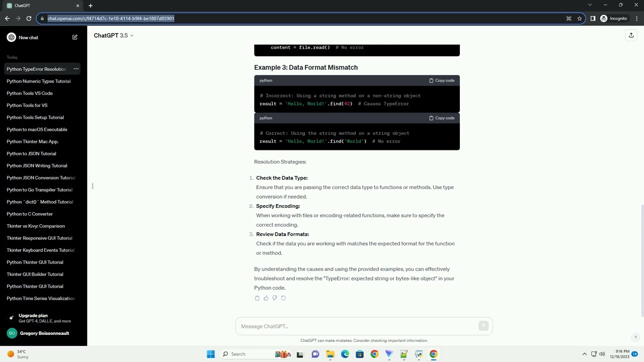This screenshot has width=644, height=362.
Task: Click the send message arrow button
Action: (484, 326)
